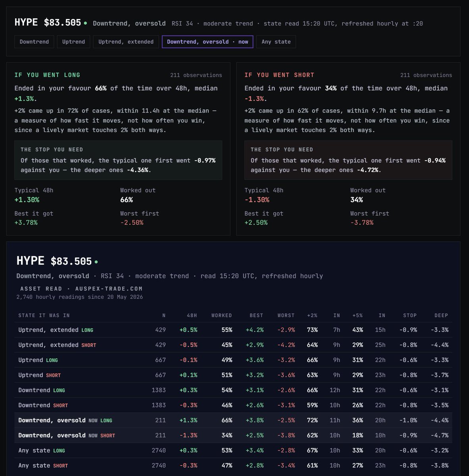Click the "STATE IT WAS IN" column header
Viewport: 469px width, 476px height.
point(44,315)
